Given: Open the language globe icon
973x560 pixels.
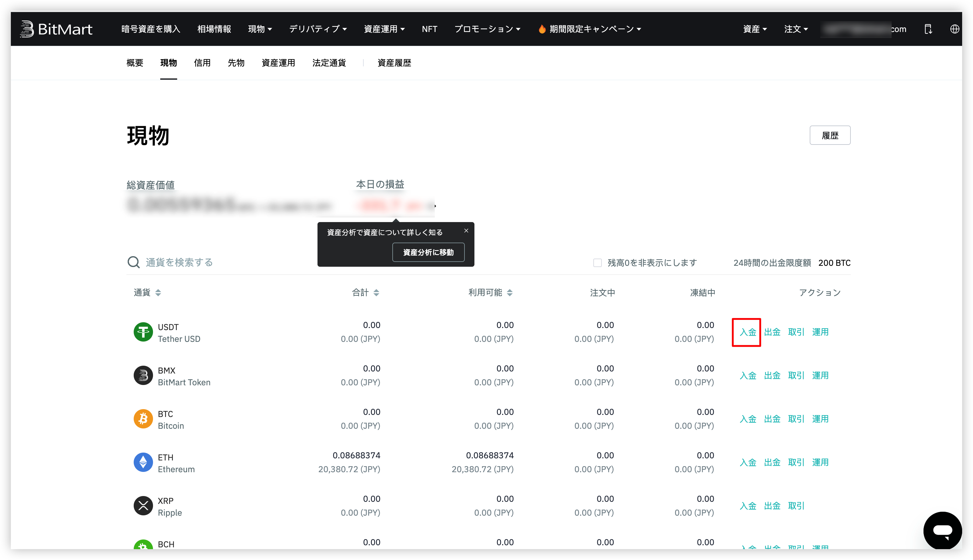Looking at the screenshot, I should tap(954, 29).
